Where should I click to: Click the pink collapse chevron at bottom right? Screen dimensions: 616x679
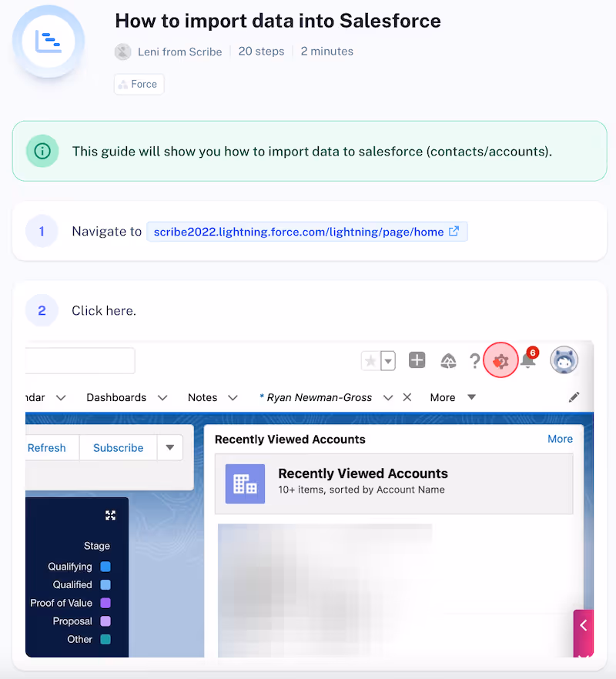pyautogui.click(x=583, y=624)
